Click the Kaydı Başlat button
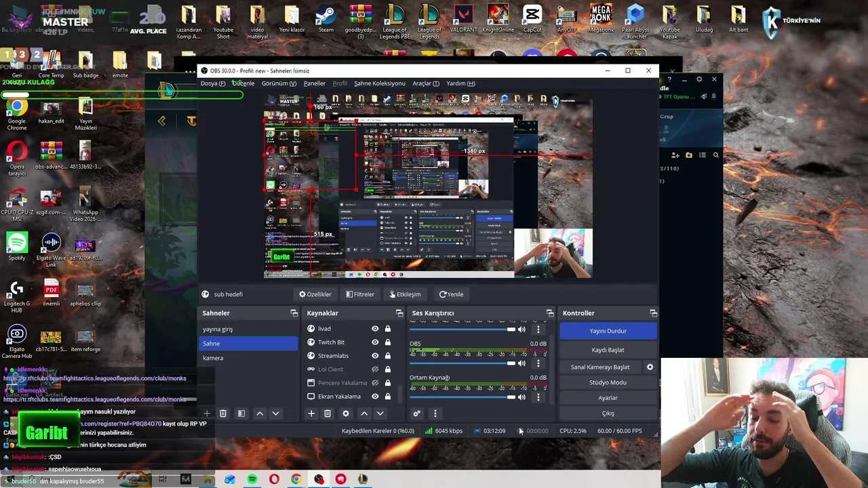Image resolution: width=868 pixels, height=488 pixels. tap(608, 350)
